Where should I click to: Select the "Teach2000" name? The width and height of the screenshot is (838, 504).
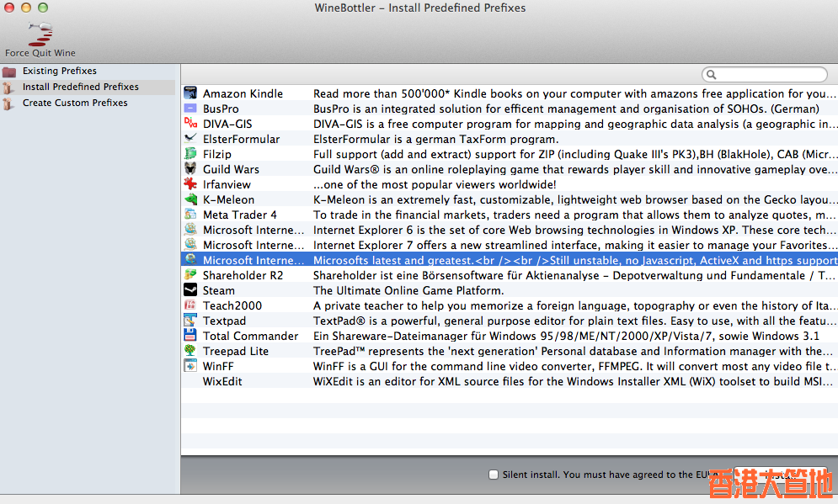click(x=232, y=305)
